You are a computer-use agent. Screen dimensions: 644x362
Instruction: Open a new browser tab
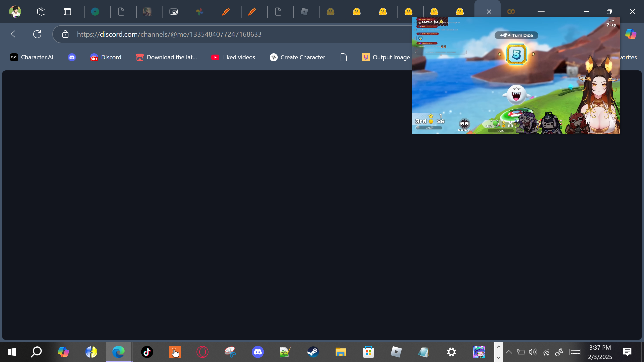[x=541, y=12]
